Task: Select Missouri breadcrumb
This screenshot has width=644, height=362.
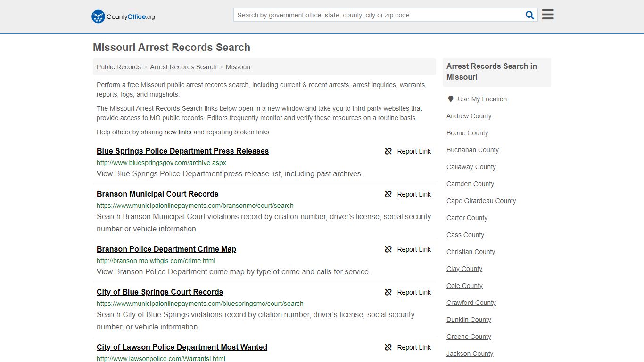Action: pyautogui.click(x=238, y=67)
